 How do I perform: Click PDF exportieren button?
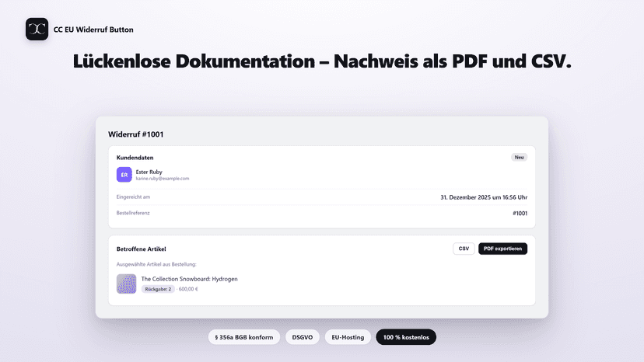[x=502, y=249]
